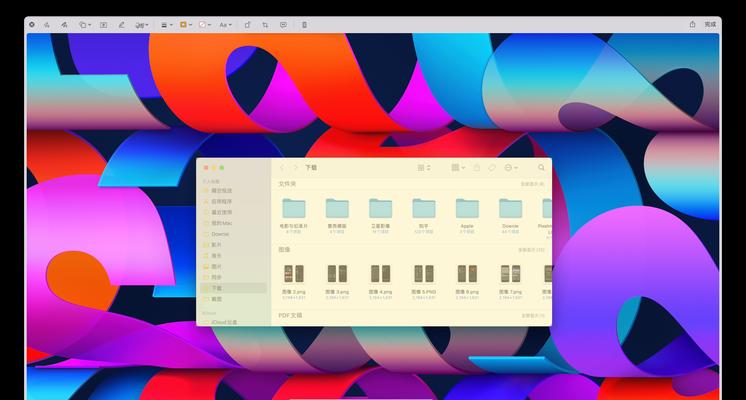The width and height of the screenshot is (746, 400).
Task: Select iCloud 云盘 in the Finder sidebar
Action: click(234, 322)
